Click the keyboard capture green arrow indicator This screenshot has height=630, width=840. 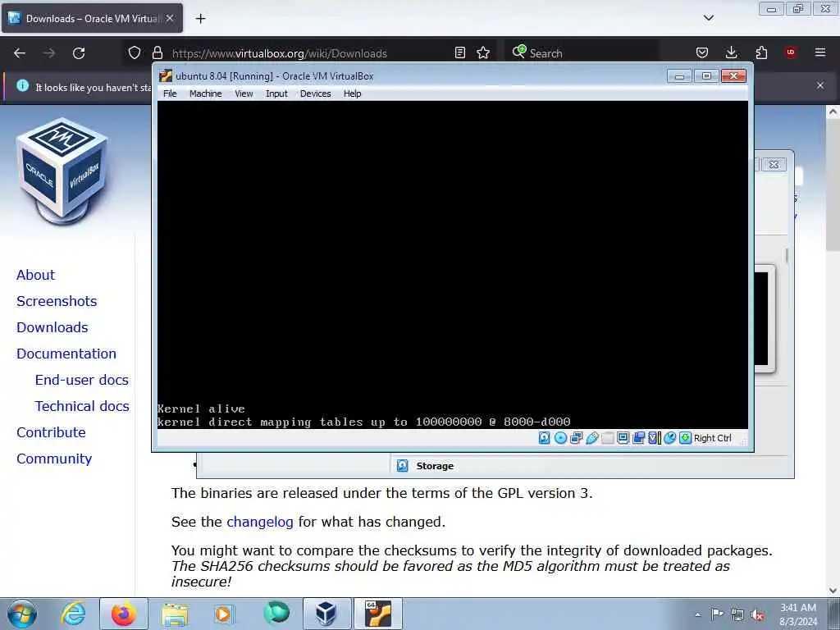[685, 438]
